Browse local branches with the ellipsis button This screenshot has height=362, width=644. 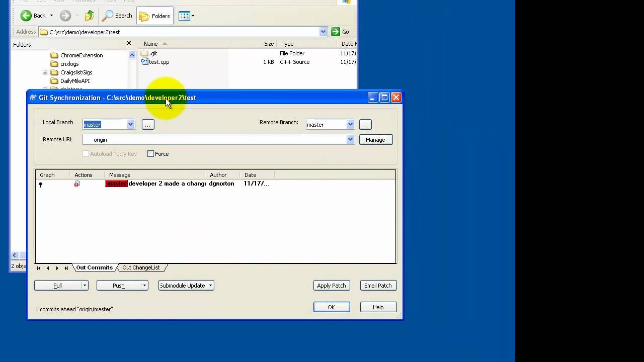(x=148, y=125)
